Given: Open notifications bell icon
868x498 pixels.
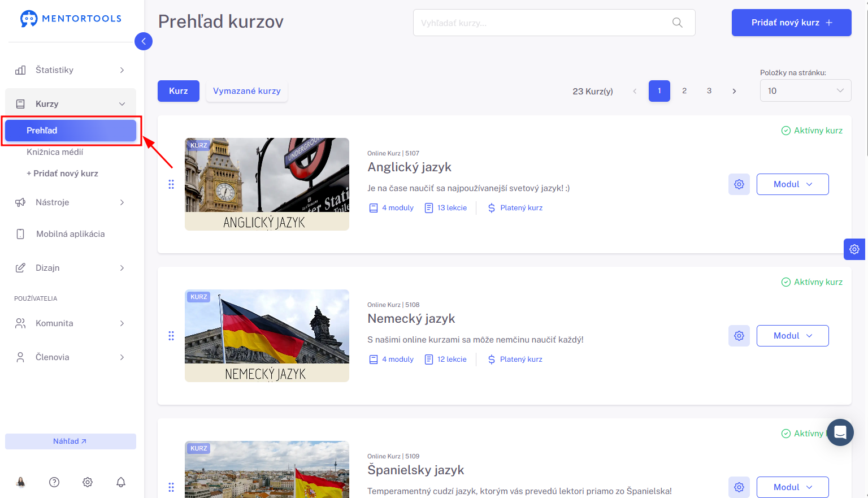Looking at the screenshot, I should [121, 482].
